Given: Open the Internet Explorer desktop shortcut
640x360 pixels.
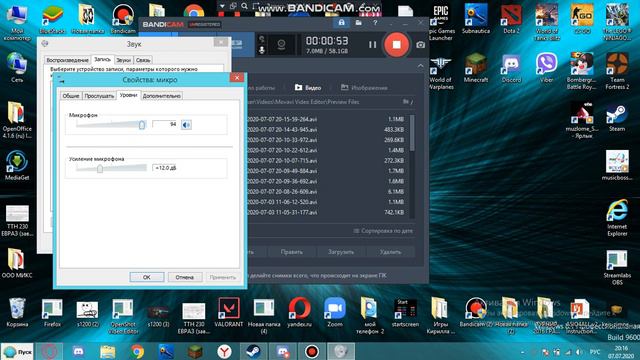Looking at the screenshot, I should click(617, 218).
